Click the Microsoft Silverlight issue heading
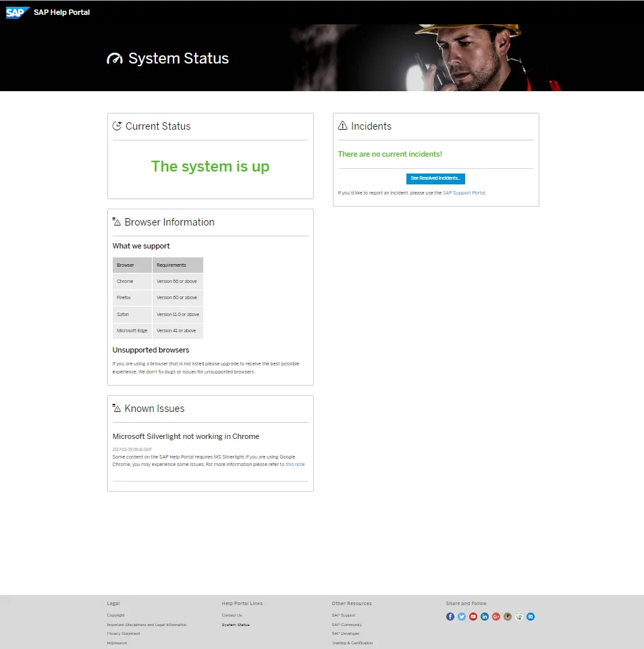Screen dimensions: 644x649 186,436
